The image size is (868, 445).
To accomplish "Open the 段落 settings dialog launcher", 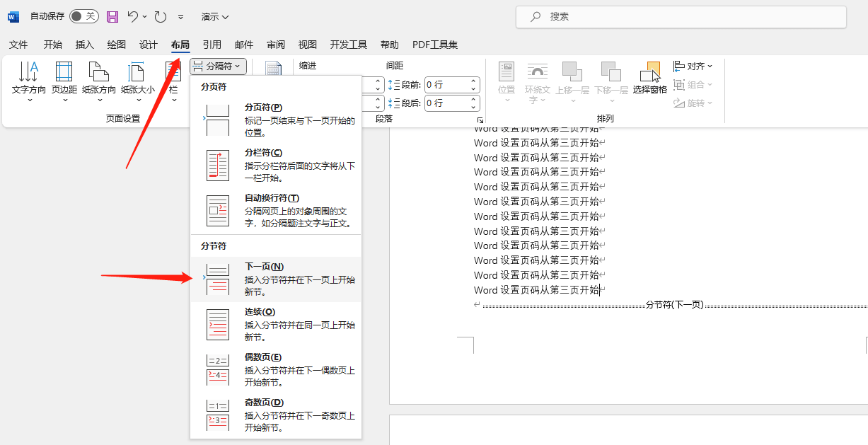I will tap(481, 119).
